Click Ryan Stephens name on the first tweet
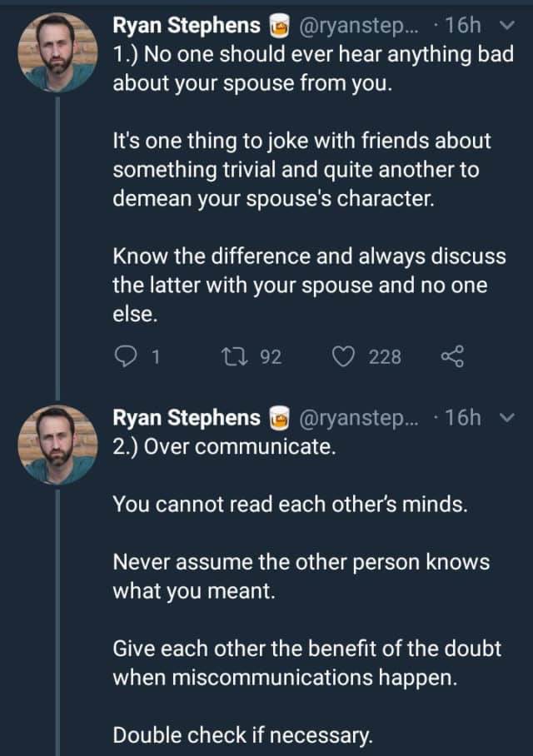Image resolution: width=533 pixels, height=756 pixels. coord(187,26)
